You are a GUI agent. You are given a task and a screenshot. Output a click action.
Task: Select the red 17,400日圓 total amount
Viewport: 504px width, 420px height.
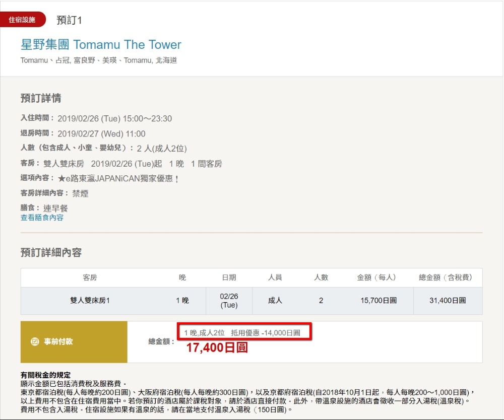click(x=217, y=348)
